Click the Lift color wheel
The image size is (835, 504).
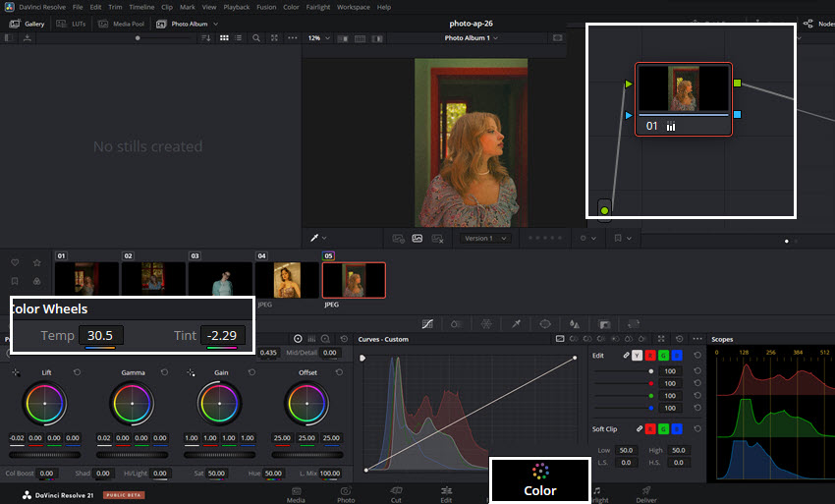[45, 404]
